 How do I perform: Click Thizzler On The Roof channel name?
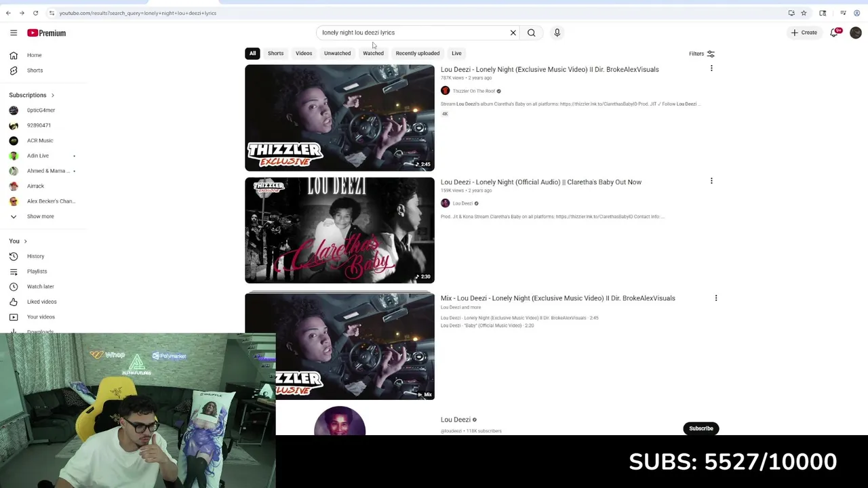tap(473, 91)
